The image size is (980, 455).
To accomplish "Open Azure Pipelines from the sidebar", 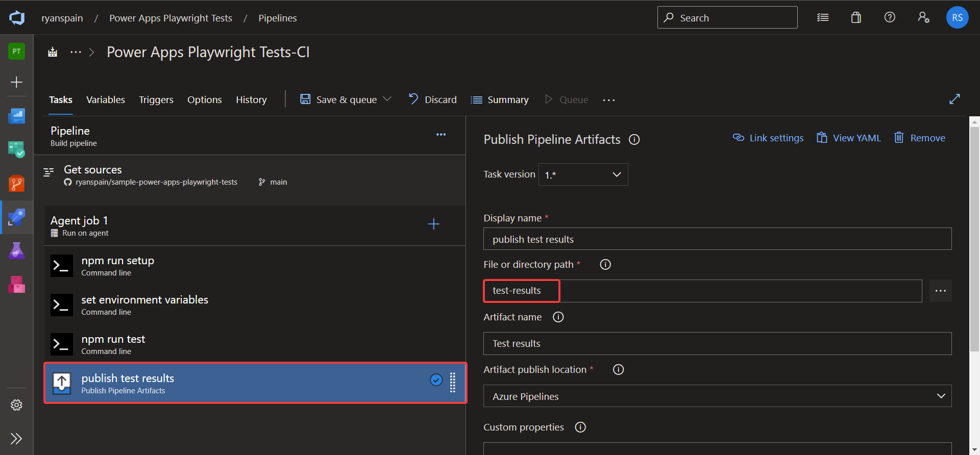I will tap(17, 217).
